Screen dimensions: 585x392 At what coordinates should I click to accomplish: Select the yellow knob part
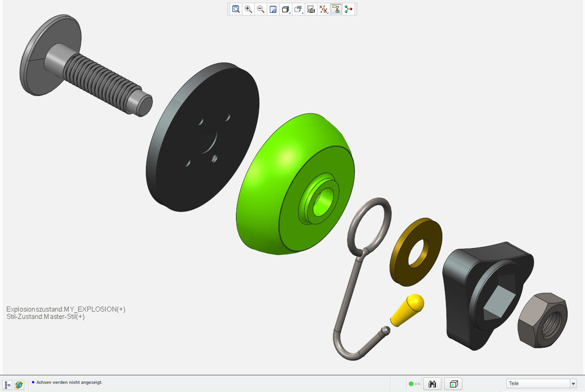coord(407,310)
